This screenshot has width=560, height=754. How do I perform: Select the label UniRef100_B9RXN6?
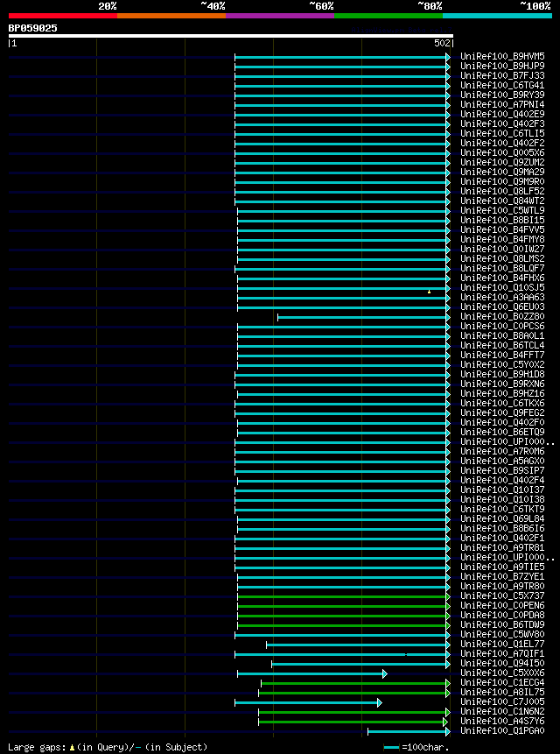click(502, 384)
